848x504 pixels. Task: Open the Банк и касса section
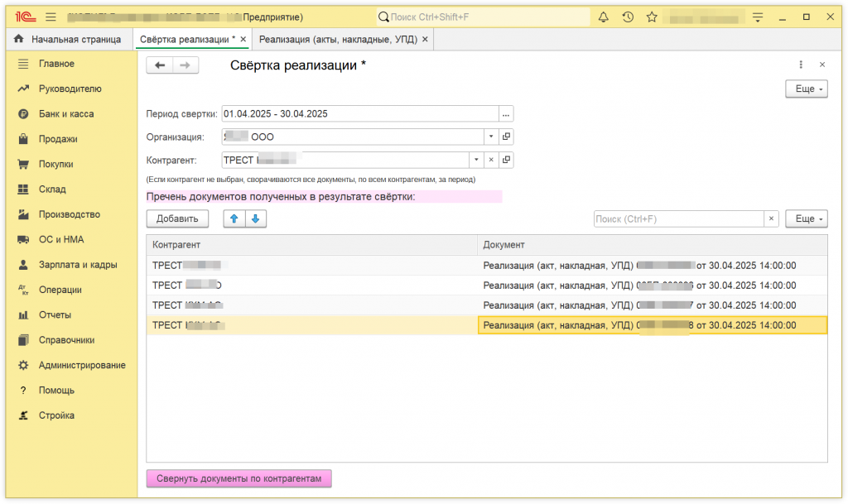pyautogui.click(x=66, y=114)
